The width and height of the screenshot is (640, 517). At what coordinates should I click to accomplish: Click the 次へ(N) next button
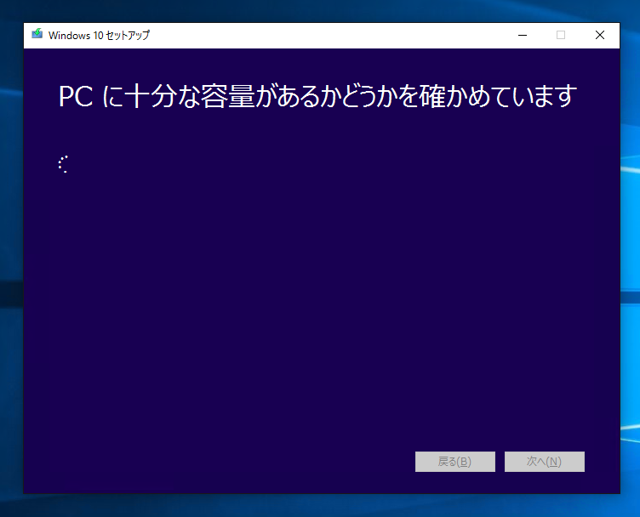(544, 462)
